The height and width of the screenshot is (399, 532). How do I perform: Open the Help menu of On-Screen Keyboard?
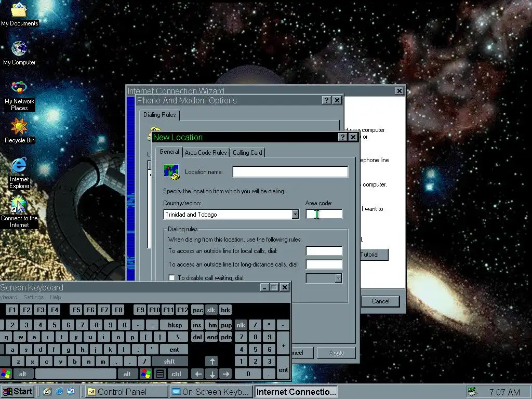pyautogui.click(x=55, y=297)
